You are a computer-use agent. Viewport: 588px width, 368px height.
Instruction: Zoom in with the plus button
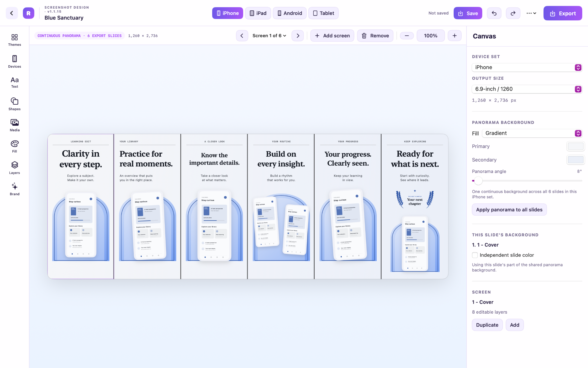454,36
